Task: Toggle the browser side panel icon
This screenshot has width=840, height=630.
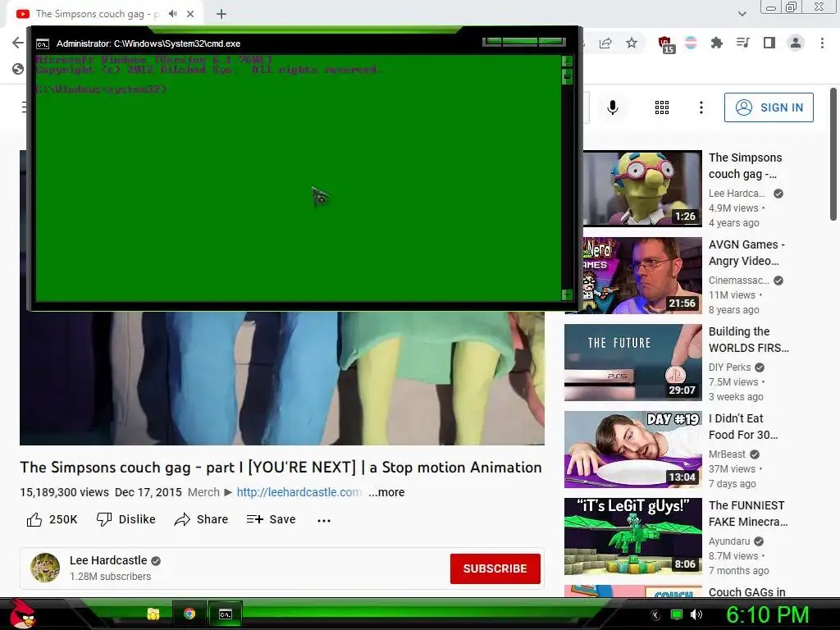Action: (769, 43)
